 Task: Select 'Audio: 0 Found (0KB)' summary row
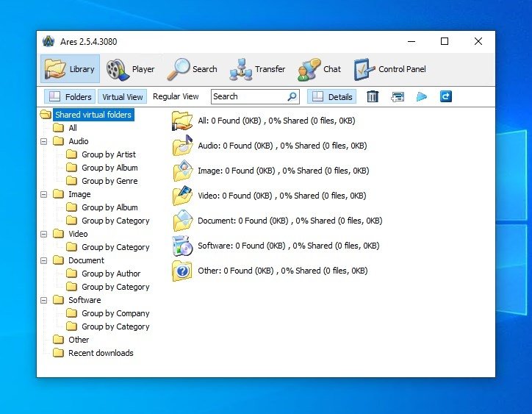click(282, 146)
